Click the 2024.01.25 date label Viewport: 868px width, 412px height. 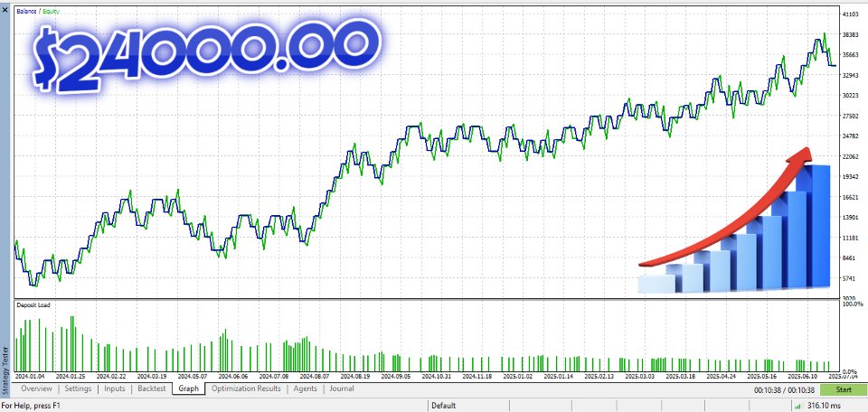[x=71, y=376]
